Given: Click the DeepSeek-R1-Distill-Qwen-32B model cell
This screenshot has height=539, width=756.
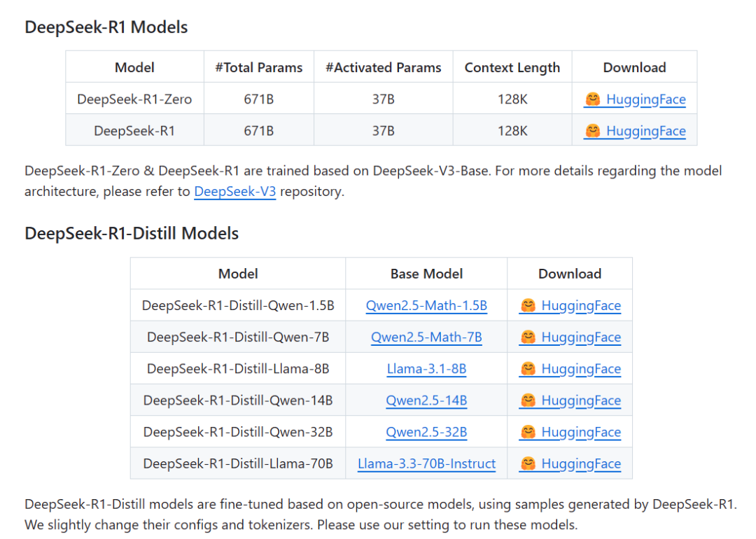Looking at the screenshot, I should click(x=238, y=432).
